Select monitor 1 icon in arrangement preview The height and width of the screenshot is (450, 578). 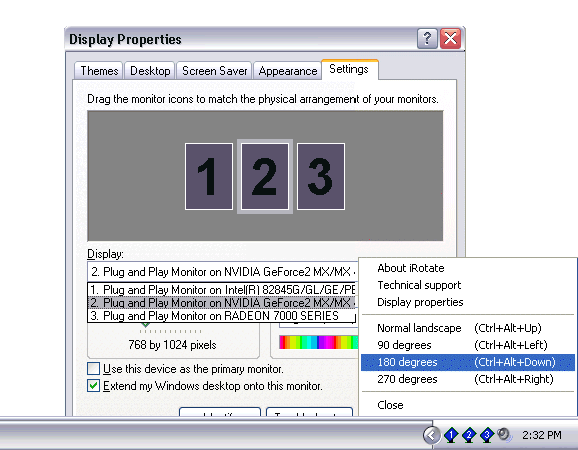209,177
